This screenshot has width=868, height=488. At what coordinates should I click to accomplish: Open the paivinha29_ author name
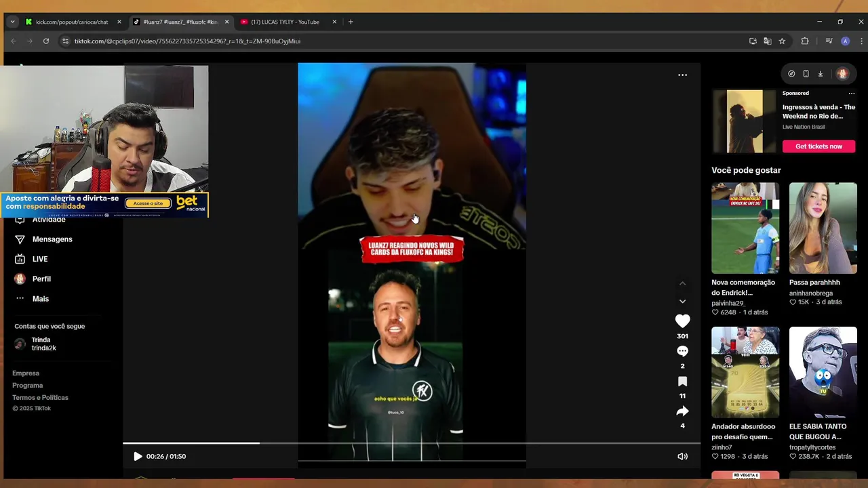728,303
